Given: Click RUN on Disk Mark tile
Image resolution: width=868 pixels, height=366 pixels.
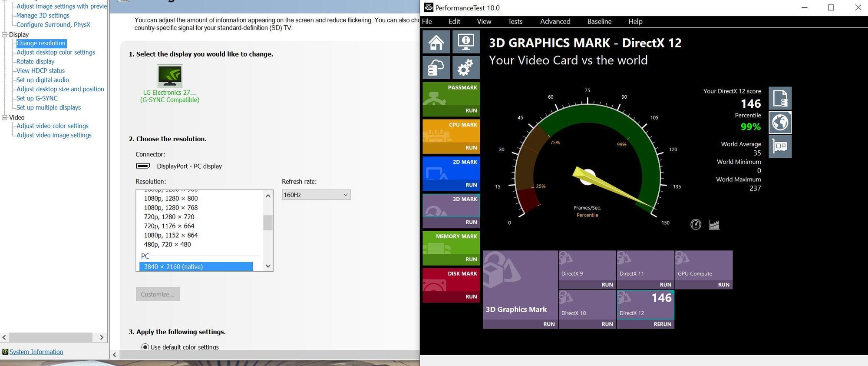Looking at the screenshot, I should pos(471,296).
